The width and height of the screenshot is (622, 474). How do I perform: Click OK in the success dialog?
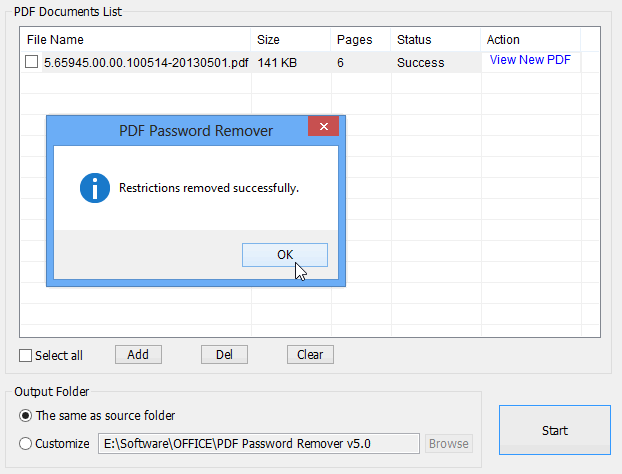coord(285,255)
